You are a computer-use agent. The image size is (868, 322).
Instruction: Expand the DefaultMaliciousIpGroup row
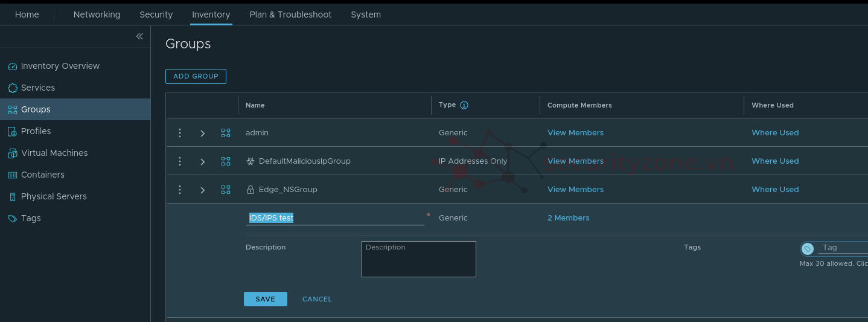[203, 161]
